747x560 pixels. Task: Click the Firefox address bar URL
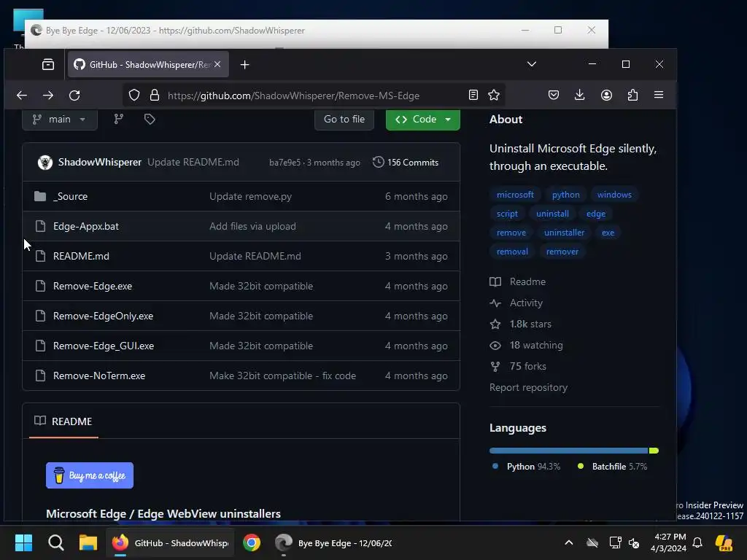293,96
